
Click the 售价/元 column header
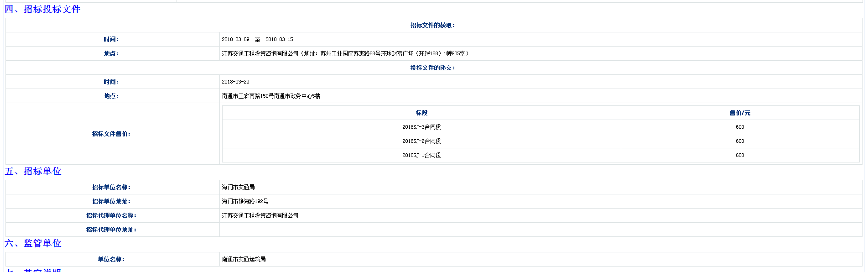point(739,113)
